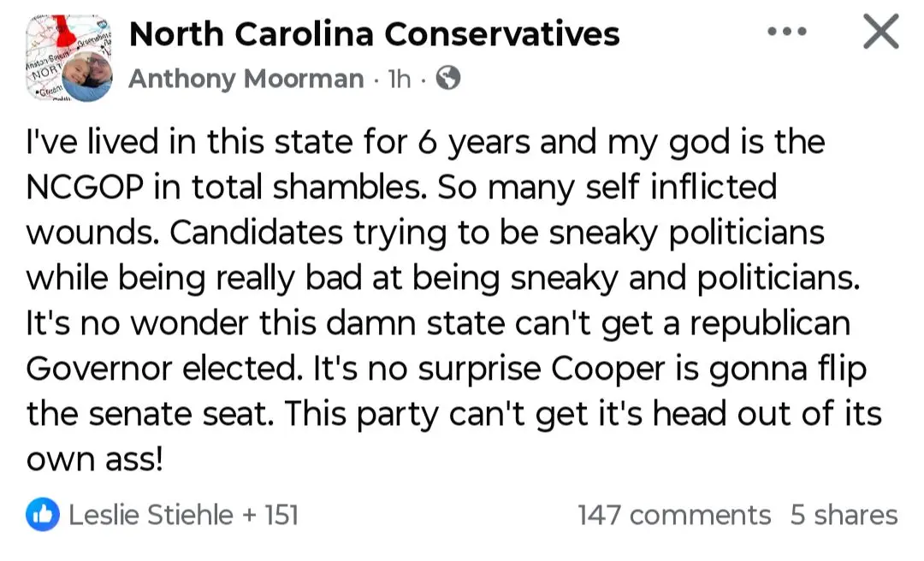
Task: Open the "+ 151" reactions count
Action: point(270,515)
